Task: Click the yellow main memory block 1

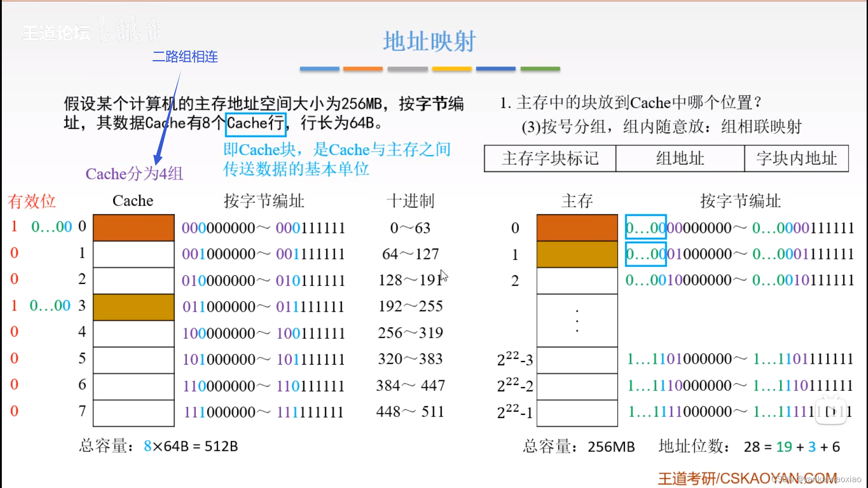Action: (x=577, y=254)
